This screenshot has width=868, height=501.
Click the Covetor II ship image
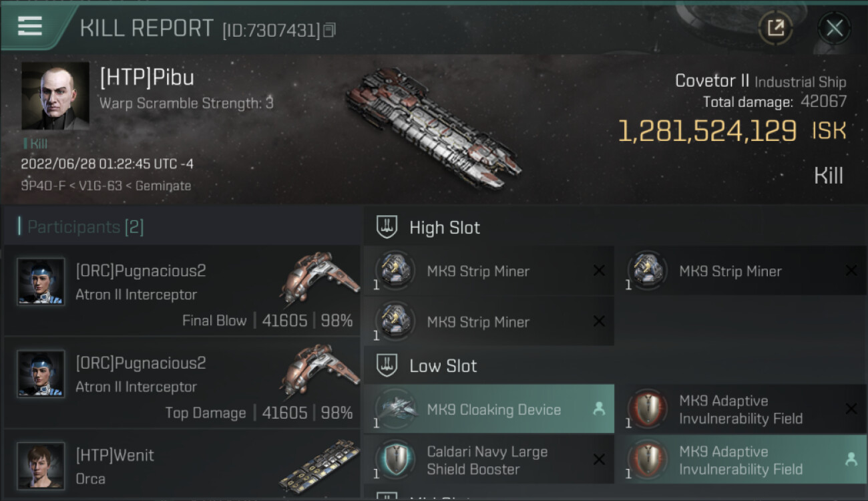[x=433, y=127]
